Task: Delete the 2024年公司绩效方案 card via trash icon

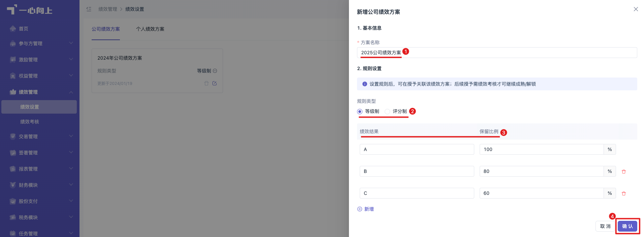Action: point(206,83)
